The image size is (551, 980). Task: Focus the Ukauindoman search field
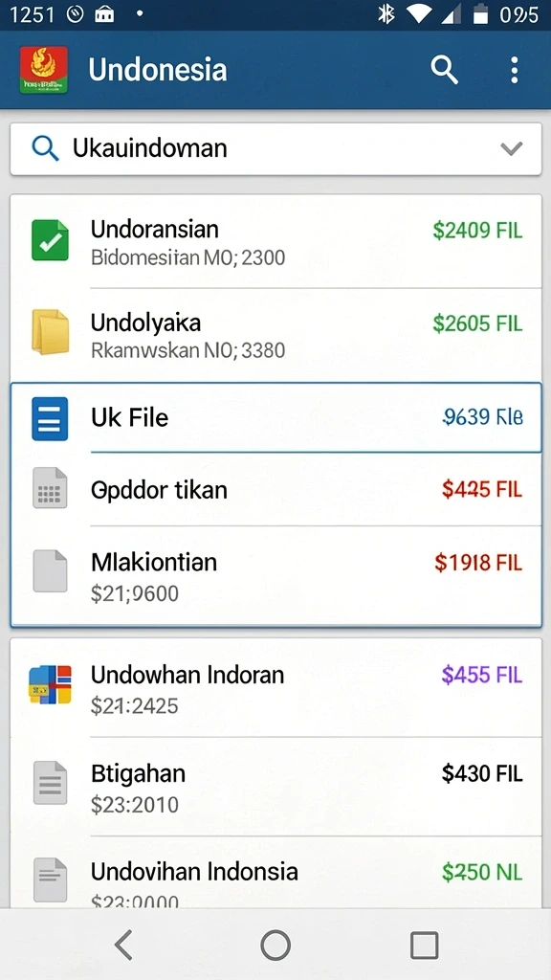coord(275,148)
